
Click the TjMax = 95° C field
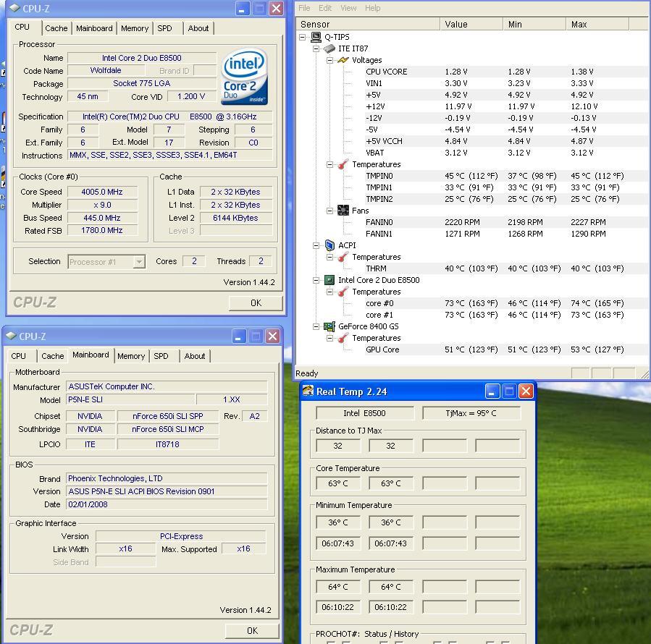[471, 413]
